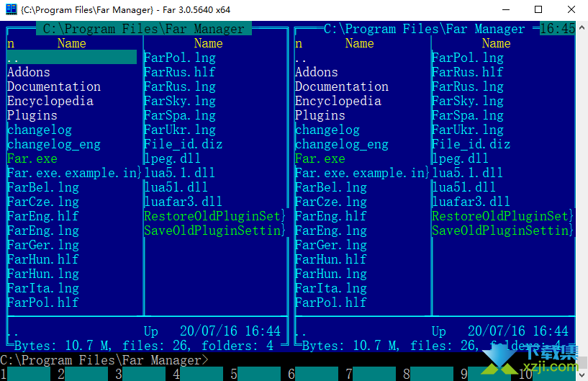The height and width of the screenshot is (381, 588).
Task: Select the Plugins folder in the left panel
Action: pyautogui.click(x=32, y=116)
